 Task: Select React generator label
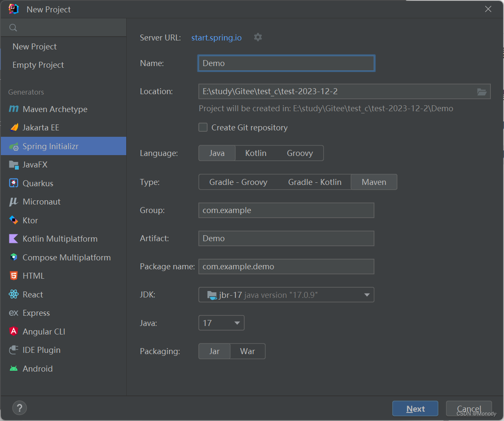[x=33, y=294]
